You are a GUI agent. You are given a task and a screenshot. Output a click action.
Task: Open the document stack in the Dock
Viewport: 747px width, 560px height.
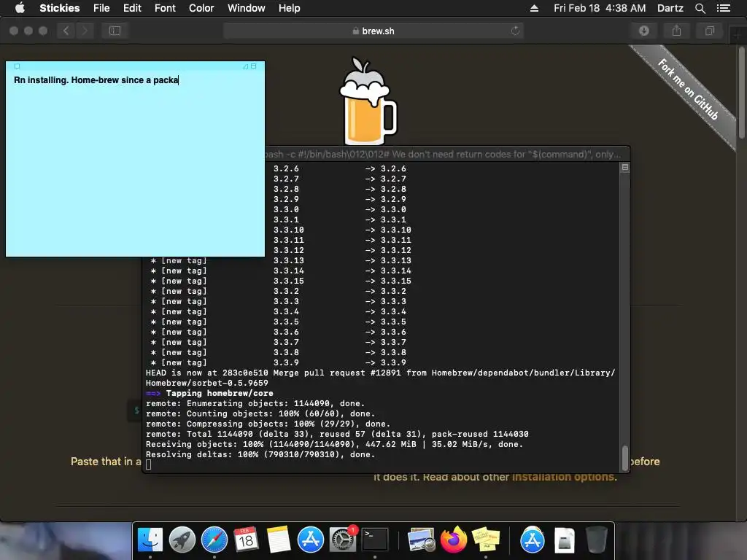tap(565, 540)
